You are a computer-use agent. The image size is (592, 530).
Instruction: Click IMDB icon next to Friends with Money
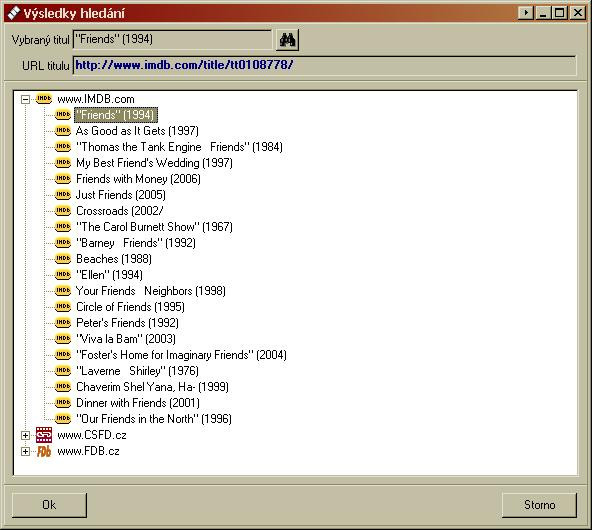pos(63,179)
